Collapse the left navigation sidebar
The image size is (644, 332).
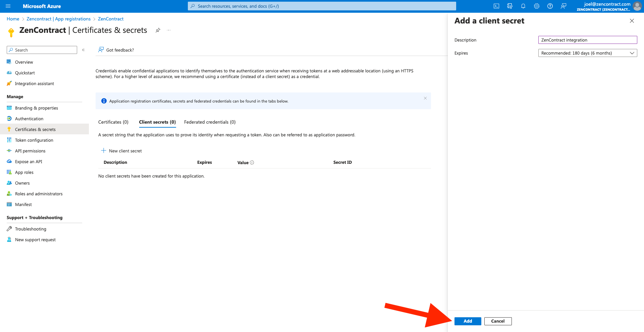(x=84, y=50)
